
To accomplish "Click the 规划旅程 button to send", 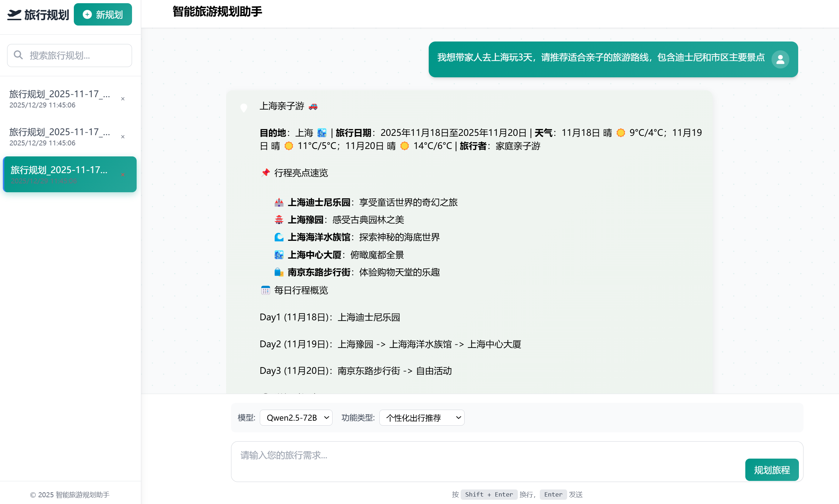I will [772, 470].
